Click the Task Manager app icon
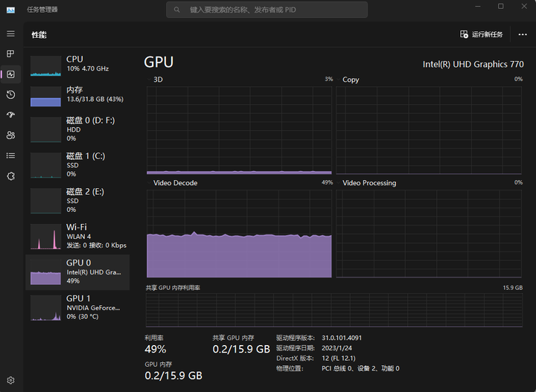 click(x=10, y=10)
